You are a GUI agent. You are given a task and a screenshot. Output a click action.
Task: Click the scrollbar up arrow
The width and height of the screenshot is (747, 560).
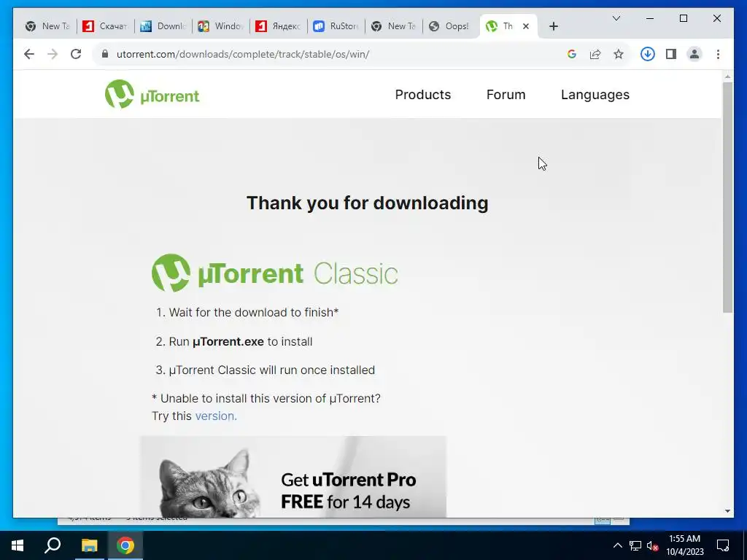coord(727,76)
